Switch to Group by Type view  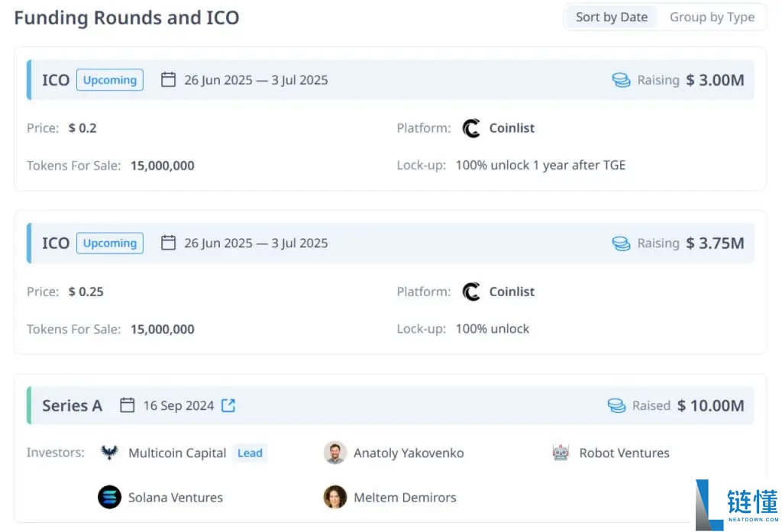[712, 18]
